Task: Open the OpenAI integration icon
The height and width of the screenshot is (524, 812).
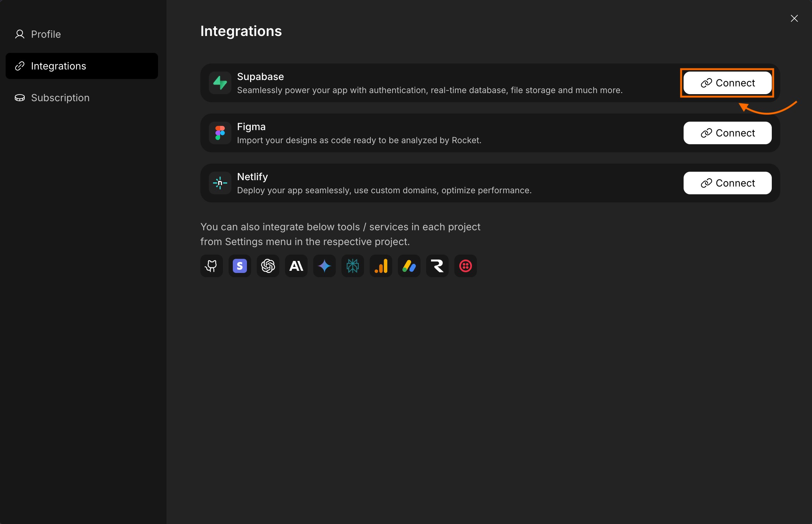Action: point(268,266)
